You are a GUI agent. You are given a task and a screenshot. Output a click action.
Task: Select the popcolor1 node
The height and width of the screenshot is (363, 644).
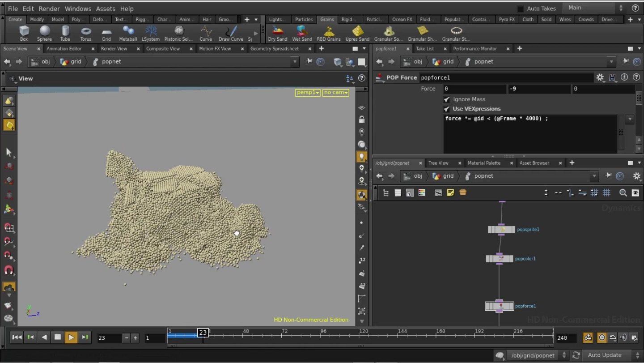click(500, 259)
